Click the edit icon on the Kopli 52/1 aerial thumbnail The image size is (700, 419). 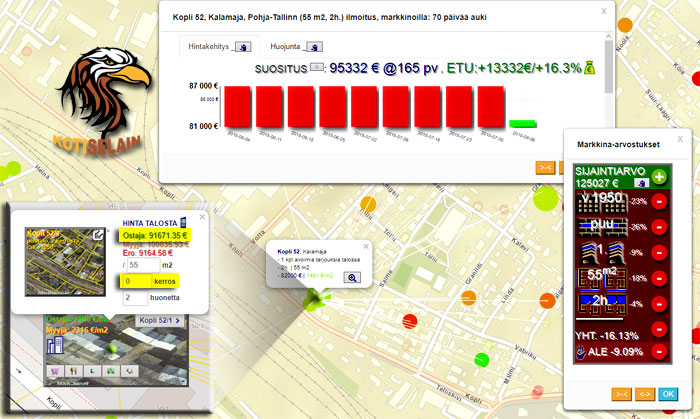[99, 234]
